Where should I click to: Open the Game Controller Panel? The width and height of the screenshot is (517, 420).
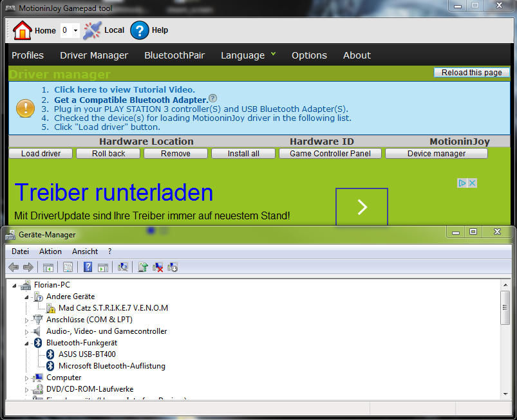[330, 154]
